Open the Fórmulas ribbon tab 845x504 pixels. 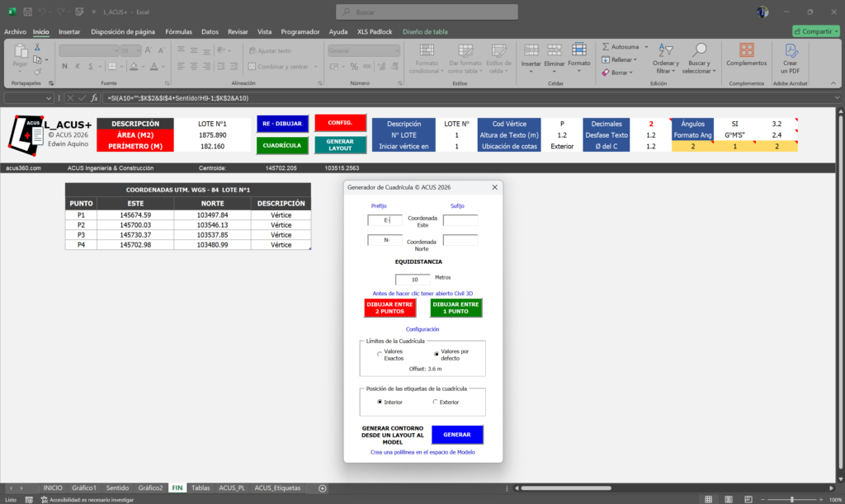tap(178, 31)
